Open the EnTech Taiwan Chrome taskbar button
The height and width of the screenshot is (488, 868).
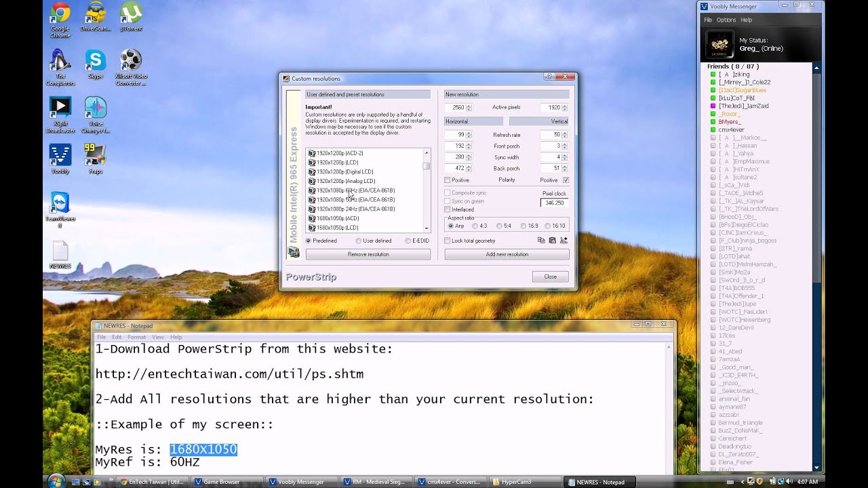152,482
